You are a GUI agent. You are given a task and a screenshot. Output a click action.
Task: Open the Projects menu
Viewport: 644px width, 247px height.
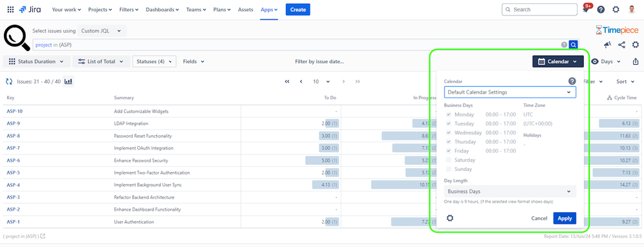pyautogui.click(x=100, y=10)
